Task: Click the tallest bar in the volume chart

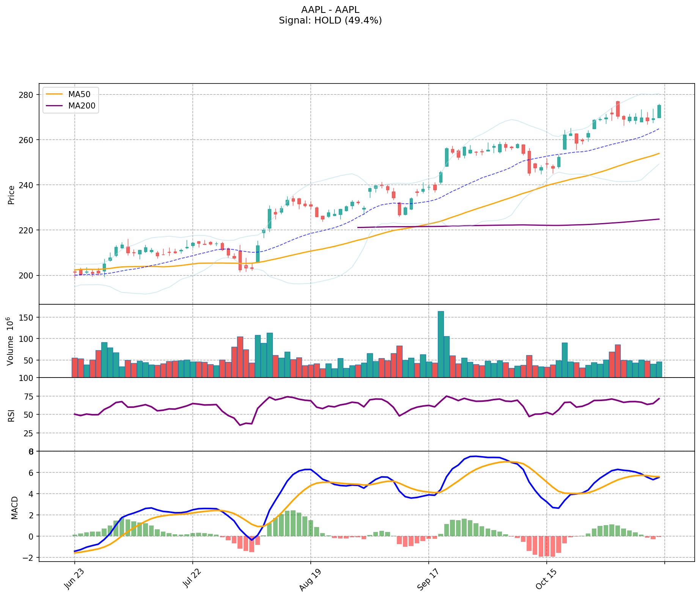Action: pos(440,344)
